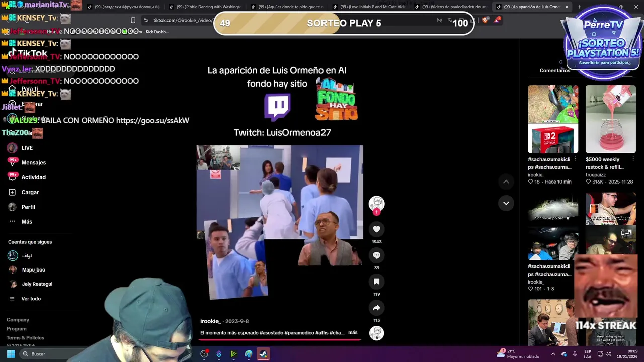Close the Luis Ormeño TikTok tab
The width and height of the screenshot is (644, 362).
click(x=567, y=7)
